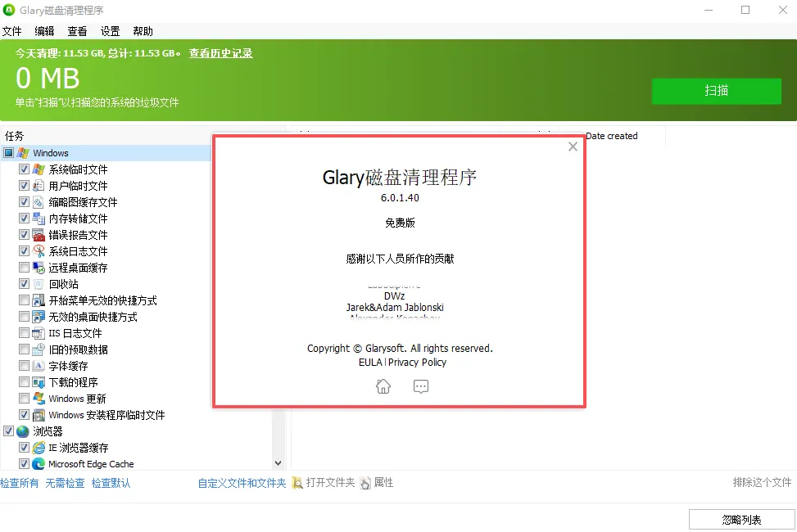Click the 开始菜单无效的快捷方式 icon
Viewport: 797px width, 532px height.
[38, 300]
